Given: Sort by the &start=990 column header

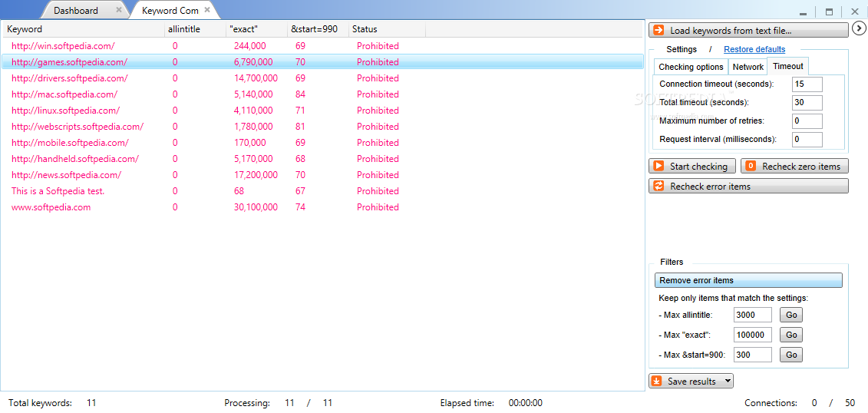Looking at the screenshot, I should tap(318, 29).
